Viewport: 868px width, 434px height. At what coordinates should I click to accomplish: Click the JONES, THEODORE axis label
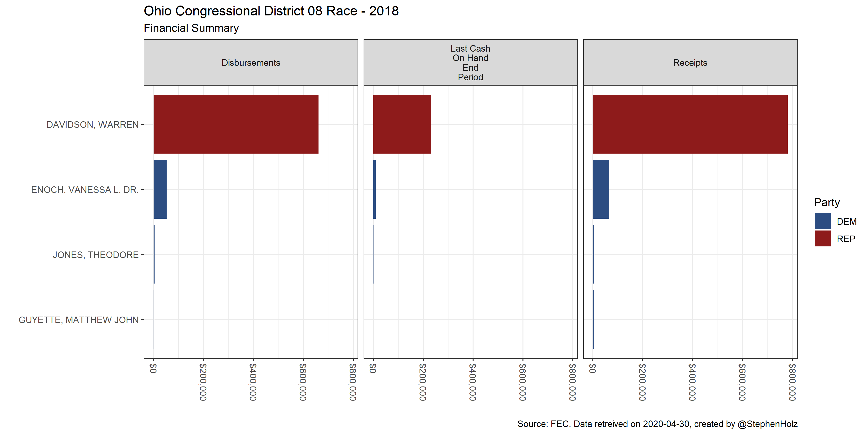click(96, 255)
